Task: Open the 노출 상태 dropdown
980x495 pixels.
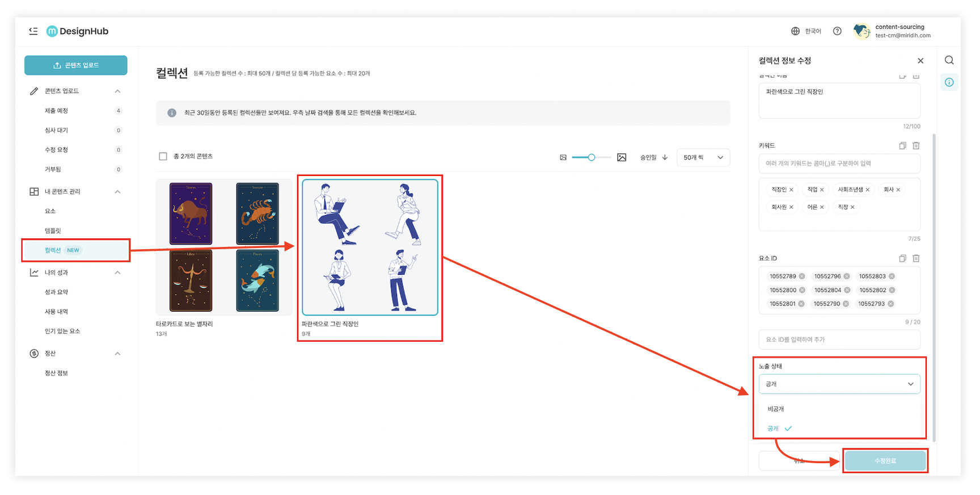Action: click(839, 384)
